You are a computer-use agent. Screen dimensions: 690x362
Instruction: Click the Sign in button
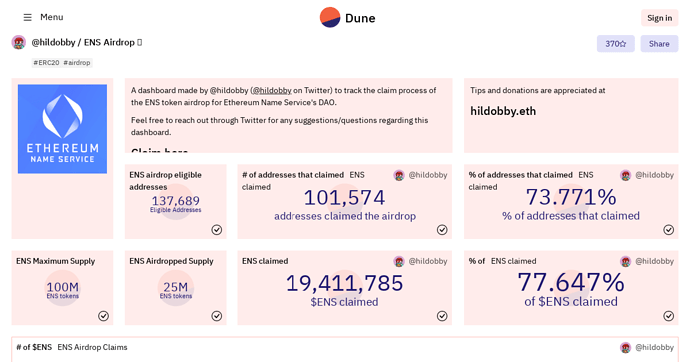pyautogui.click(x=659, y=18)
